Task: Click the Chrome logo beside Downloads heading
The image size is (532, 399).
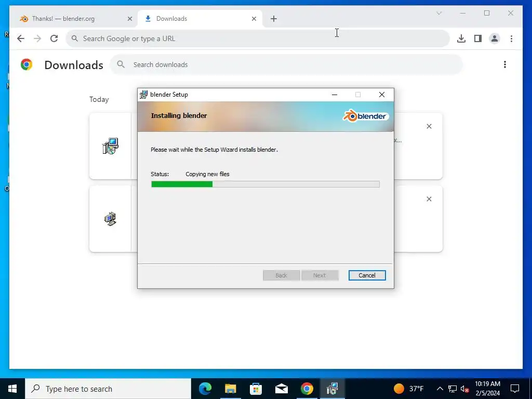Action: (26, 64)
